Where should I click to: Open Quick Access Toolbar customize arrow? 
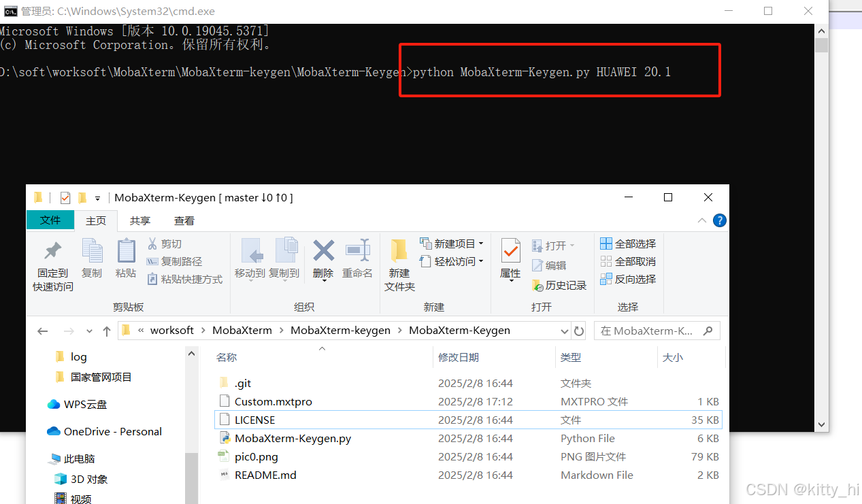(x=97, y=198)
